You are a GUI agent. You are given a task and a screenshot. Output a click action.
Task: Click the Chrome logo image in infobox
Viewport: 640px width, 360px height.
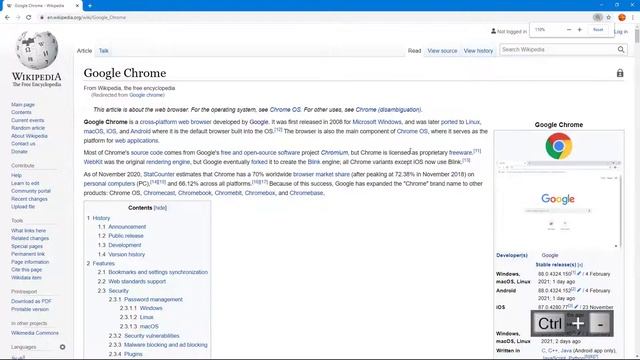coord(559,146)
